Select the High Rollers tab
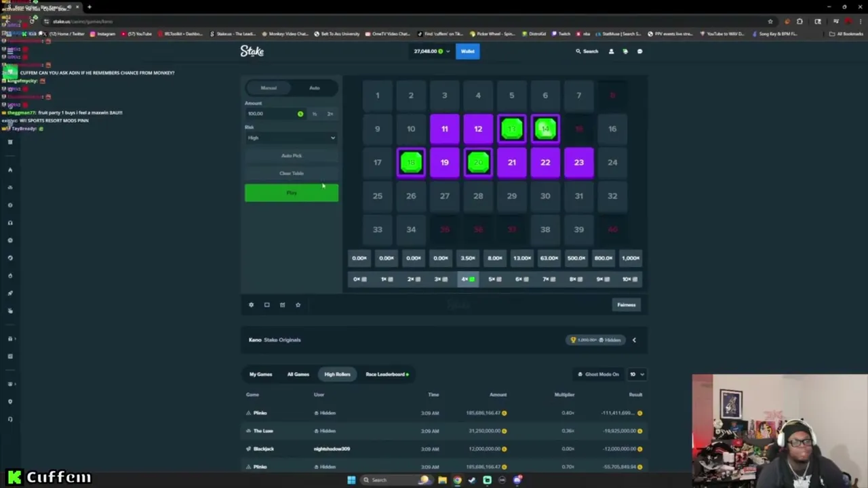The height and width of the screenshot is (488, 868). pos(337,374)
